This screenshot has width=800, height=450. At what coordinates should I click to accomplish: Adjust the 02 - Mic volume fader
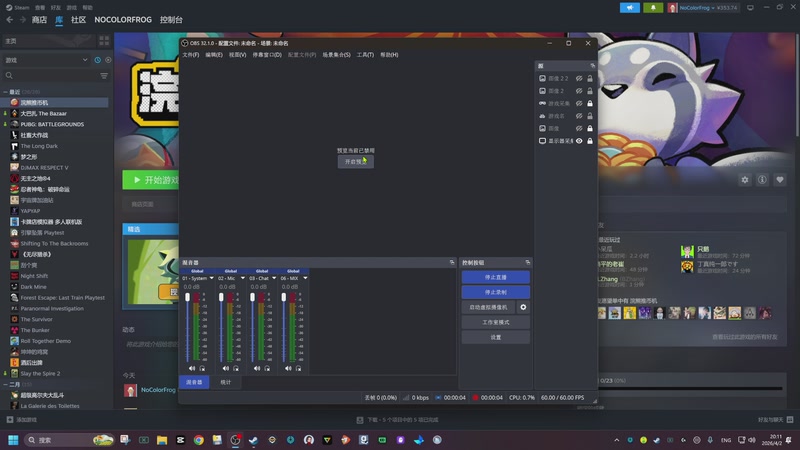221,297
